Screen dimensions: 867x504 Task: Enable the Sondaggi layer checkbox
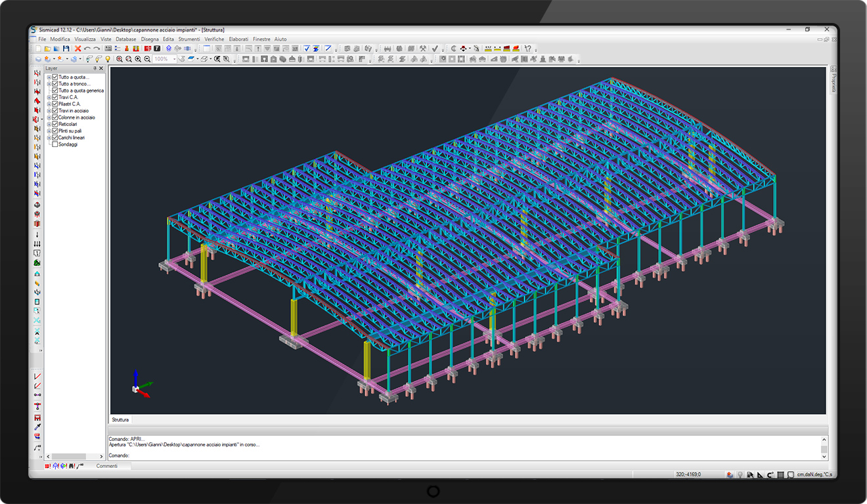click(x=55, y=144)
